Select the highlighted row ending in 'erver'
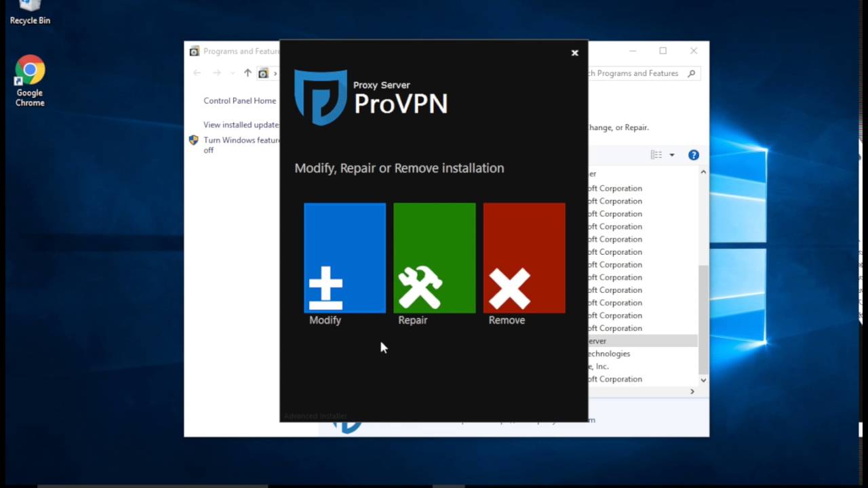Viewport: 868px width, 488px height. (642, 341)
